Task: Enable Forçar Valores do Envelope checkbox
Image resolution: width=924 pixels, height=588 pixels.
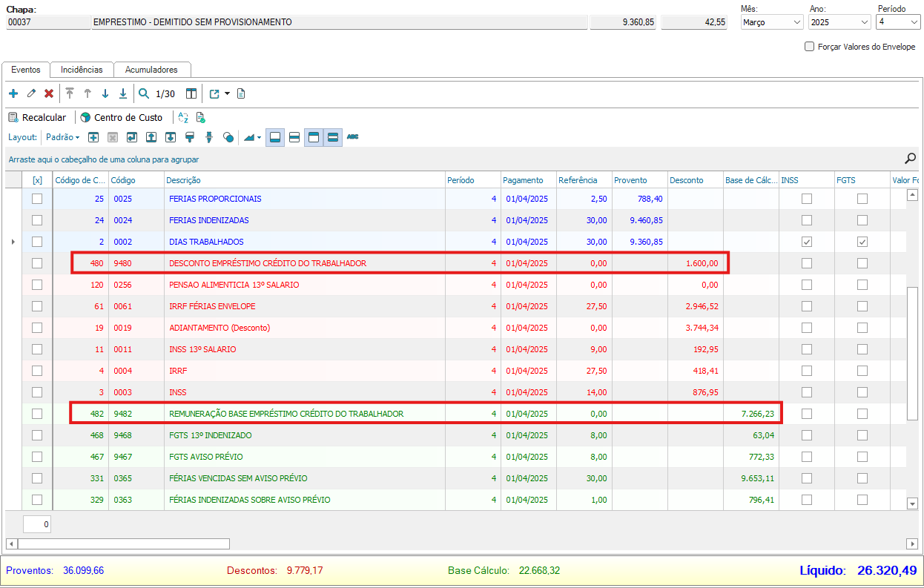Action: [x=809, y=47]
